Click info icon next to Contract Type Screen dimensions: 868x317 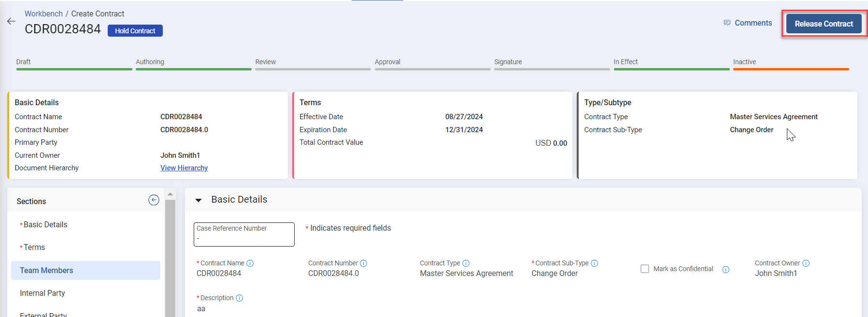pos(466,263)
